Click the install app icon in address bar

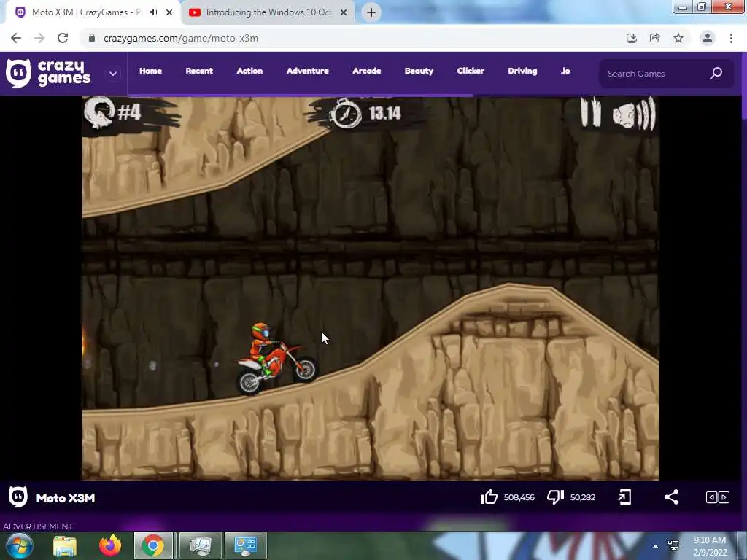(x=632, y=38)
